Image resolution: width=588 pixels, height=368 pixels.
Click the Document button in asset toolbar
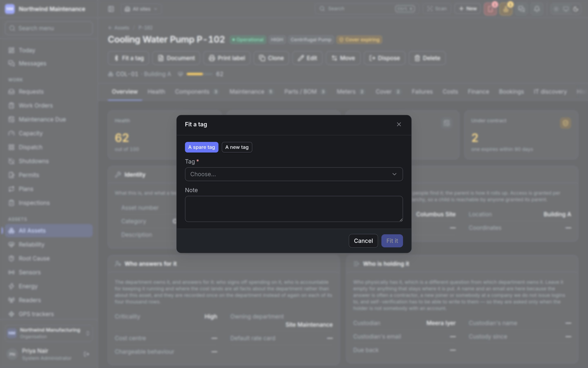[x=176, y=58]
